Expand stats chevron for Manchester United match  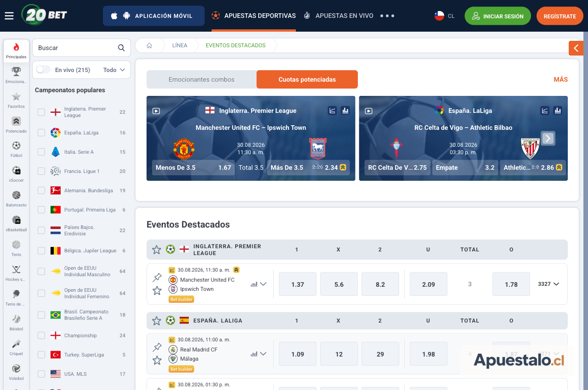(263, 284)
